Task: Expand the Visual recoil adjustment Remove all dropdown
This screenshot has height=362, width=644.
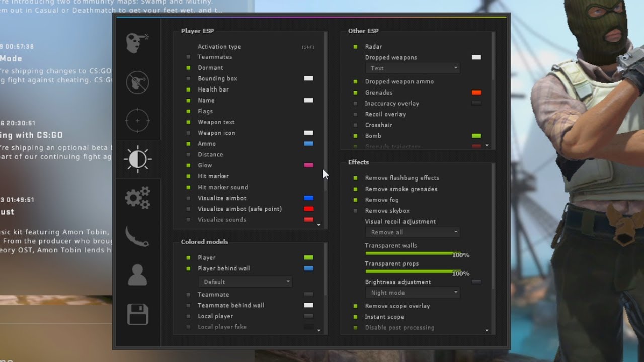Action: pyautogui.click(x=412, y=232)
